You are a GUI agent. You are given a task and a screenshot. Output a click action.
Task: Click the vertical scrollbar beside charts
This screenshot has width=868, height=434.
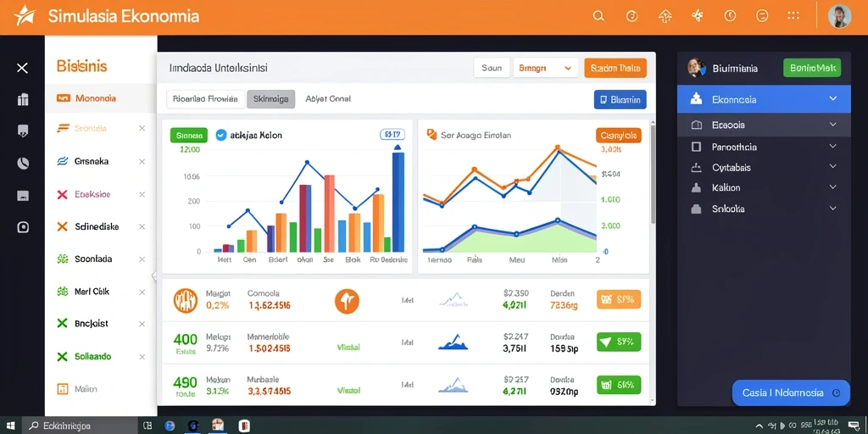point(653,175)
